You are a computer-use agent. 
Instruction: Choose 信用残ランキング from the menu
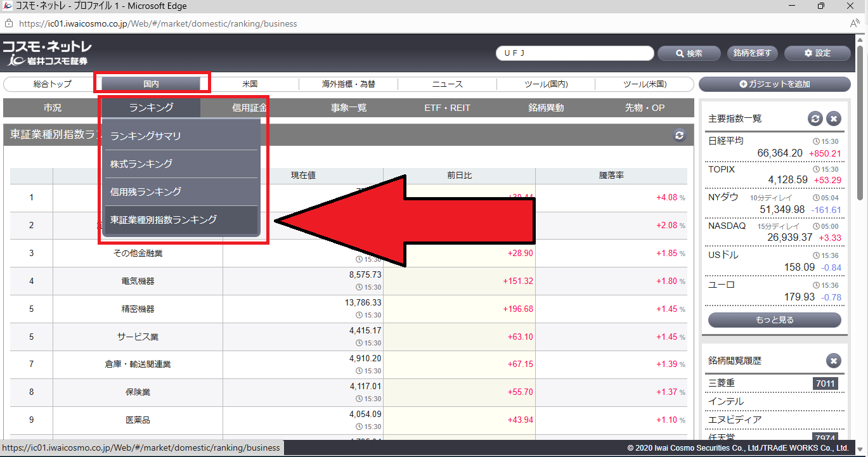click(181, 191)
